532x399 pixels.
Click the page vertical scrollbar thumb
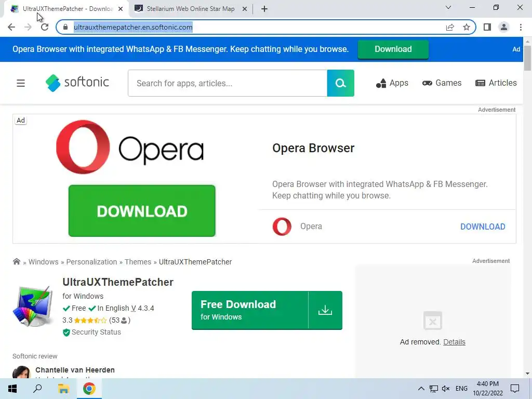(x=527, y=58)
